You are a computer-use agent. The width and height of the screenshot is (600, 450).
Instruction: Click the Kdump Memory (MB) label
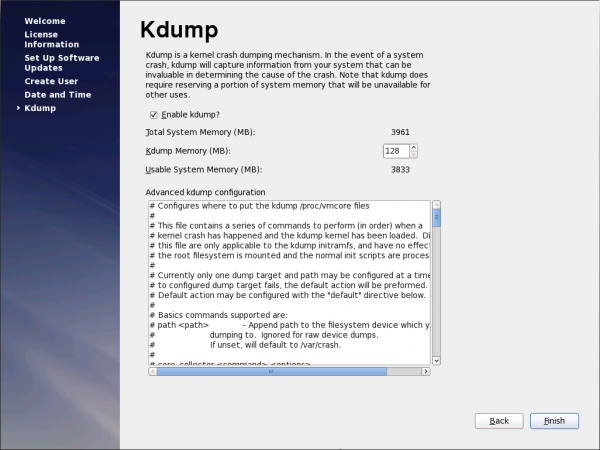pyautogui.click(x=187, y=151)
